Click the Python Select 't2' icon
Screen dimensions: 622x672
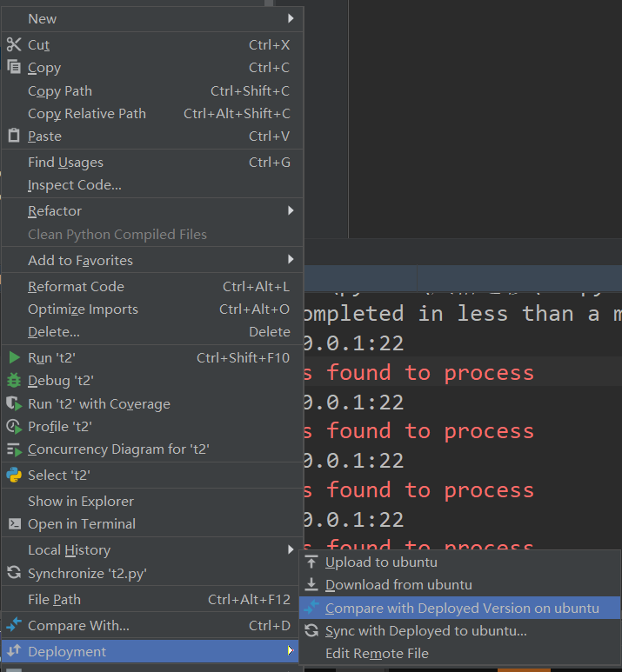pos(14,475)
